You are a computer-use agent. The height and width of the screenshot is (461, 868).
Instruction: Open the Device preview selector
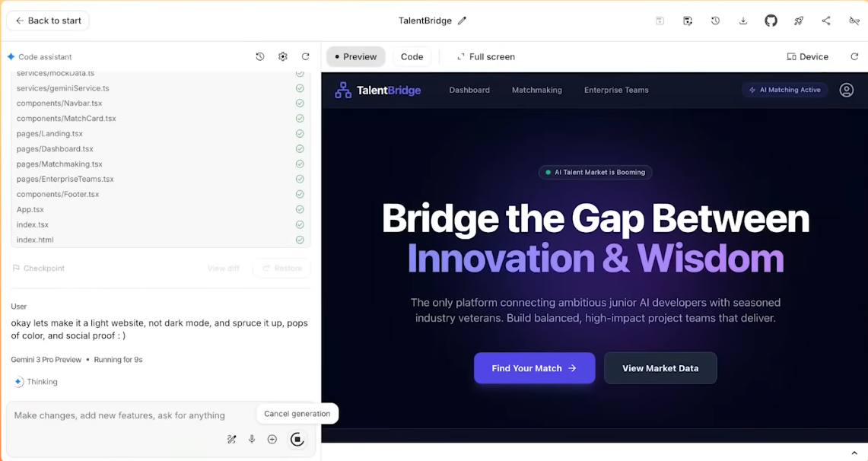[x=807, y=56]
